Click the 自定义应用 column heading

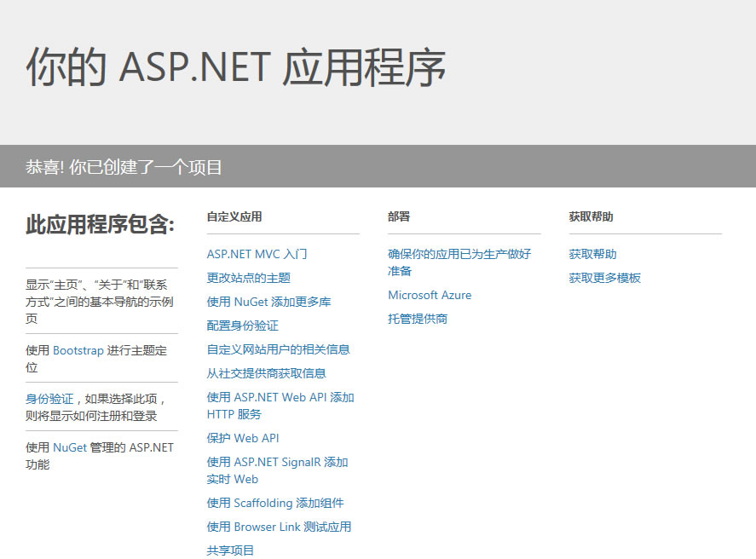coord(234,216)
